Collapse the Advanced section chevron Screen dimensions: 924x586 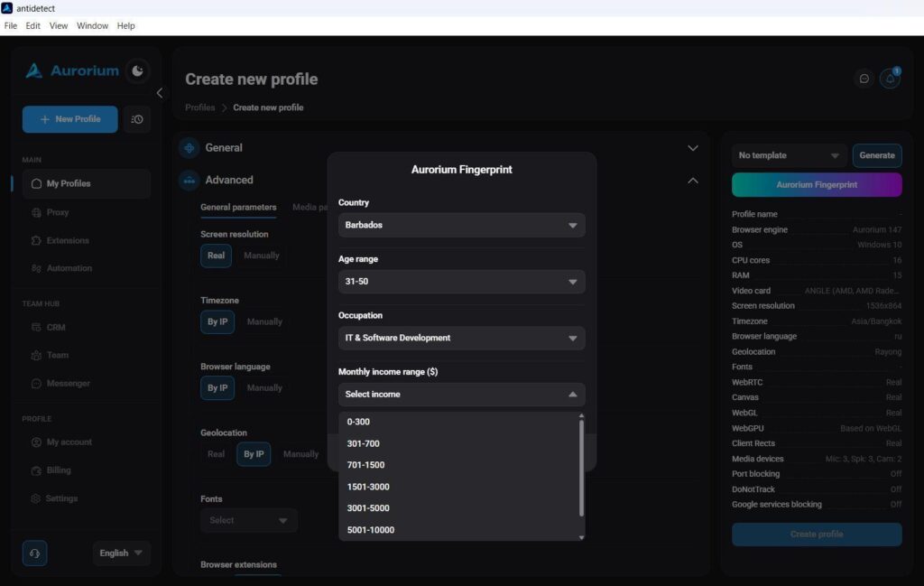point(693,181)
